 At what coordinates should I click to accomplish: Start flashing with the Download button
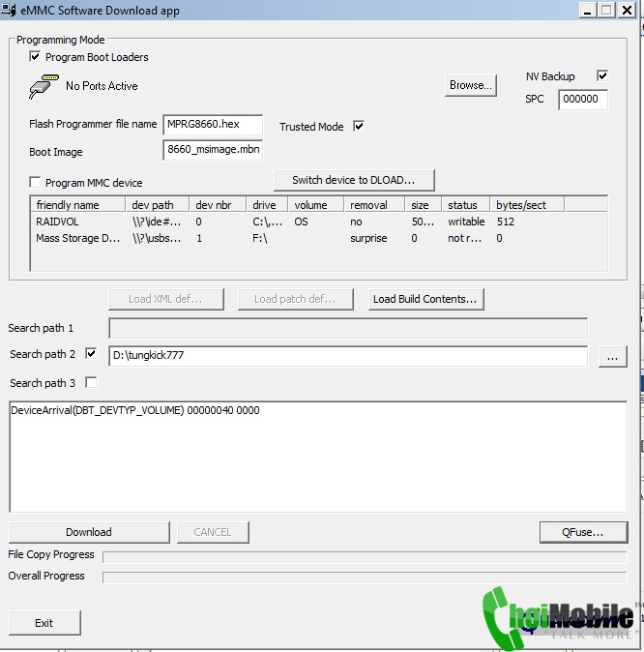tap(88, 532)
